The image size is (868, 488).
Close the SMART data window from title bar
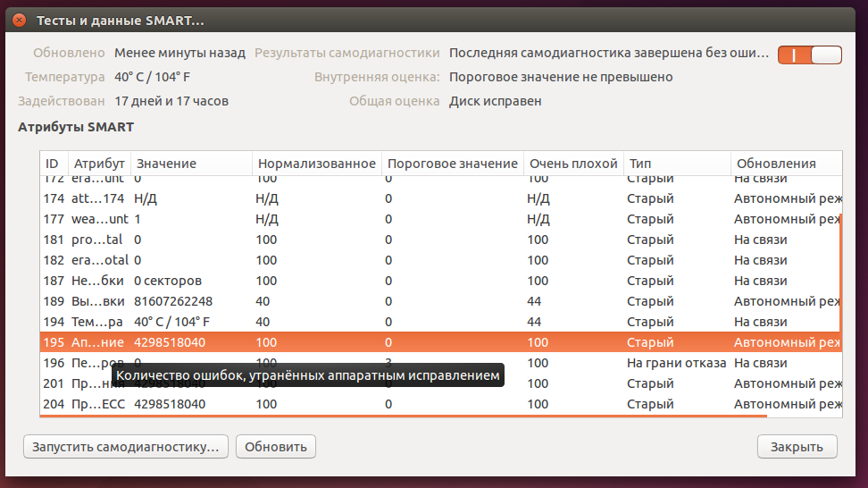click(x=19, y=19)
